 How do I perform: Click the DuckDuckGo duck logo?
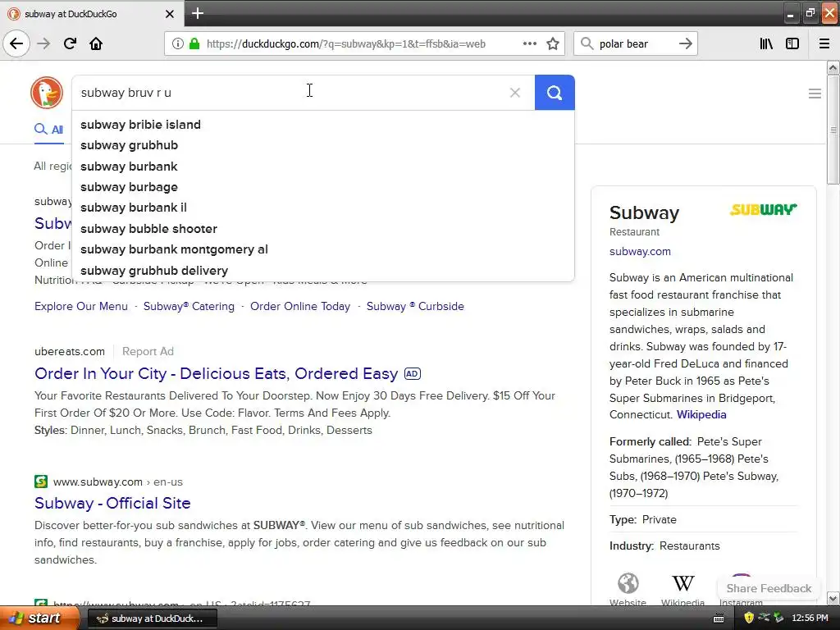pos(47,93)
